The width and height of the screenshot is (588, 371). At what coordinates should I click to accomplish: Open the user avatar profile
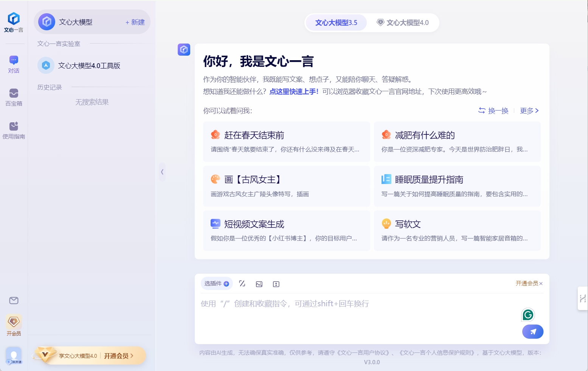pyautogui.click(x=14, y=356)
